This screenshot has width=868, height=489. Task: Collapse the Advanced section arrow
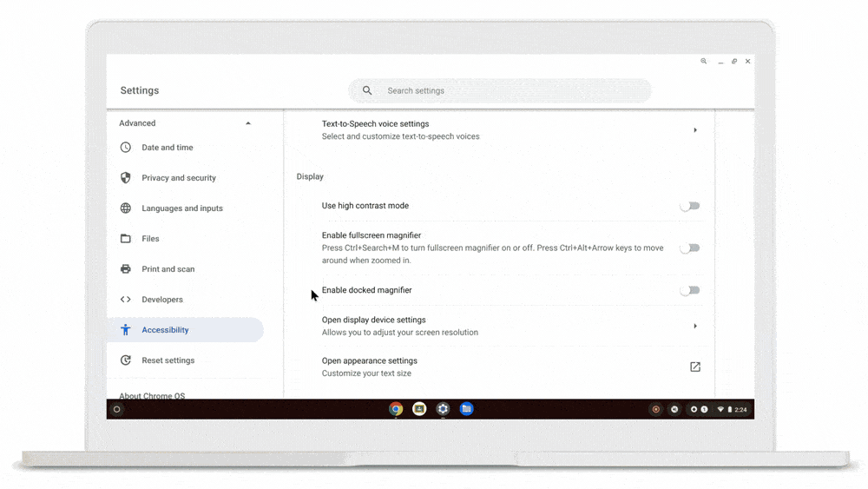coord(248,123)
